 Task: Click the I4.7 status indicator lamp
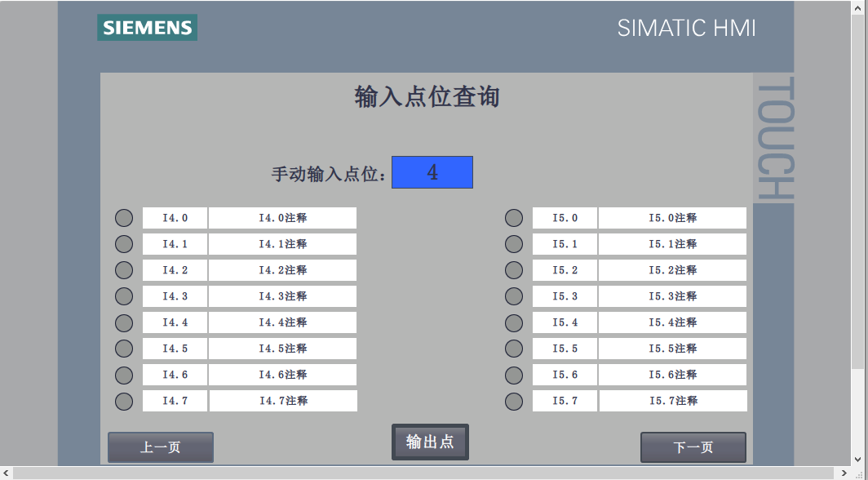pos(123,402)
